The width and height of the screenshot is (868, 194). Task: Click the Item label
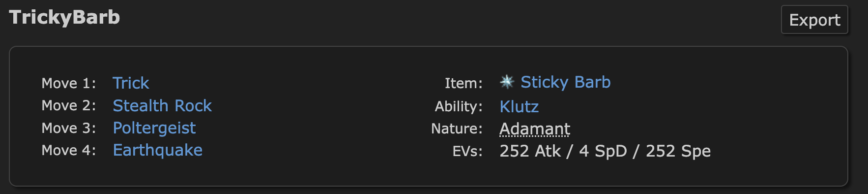point(463,83)
